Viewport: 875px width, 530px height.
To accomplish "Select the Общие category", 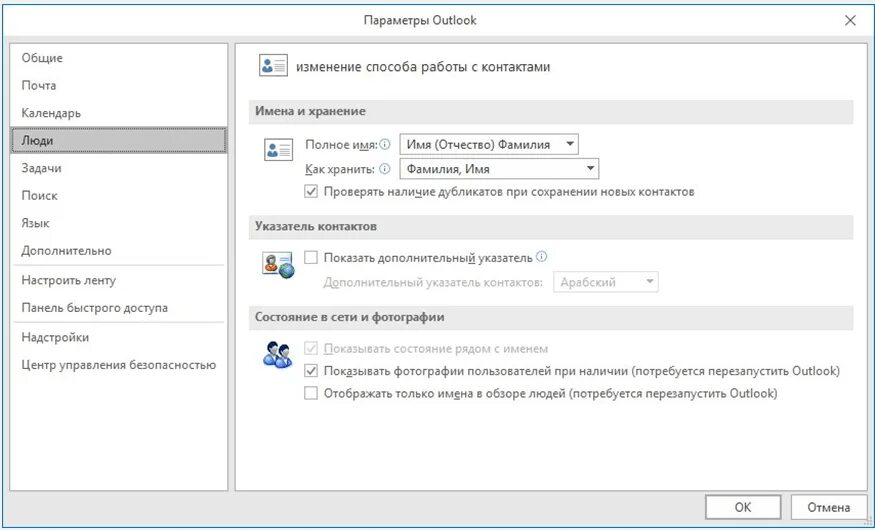I will (x=119, y=58).
